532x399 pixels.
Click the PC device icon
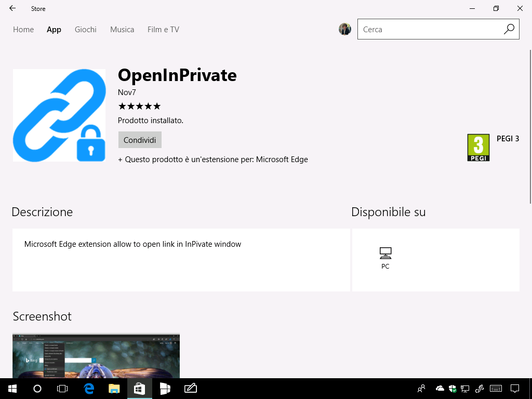coord(385,253)
